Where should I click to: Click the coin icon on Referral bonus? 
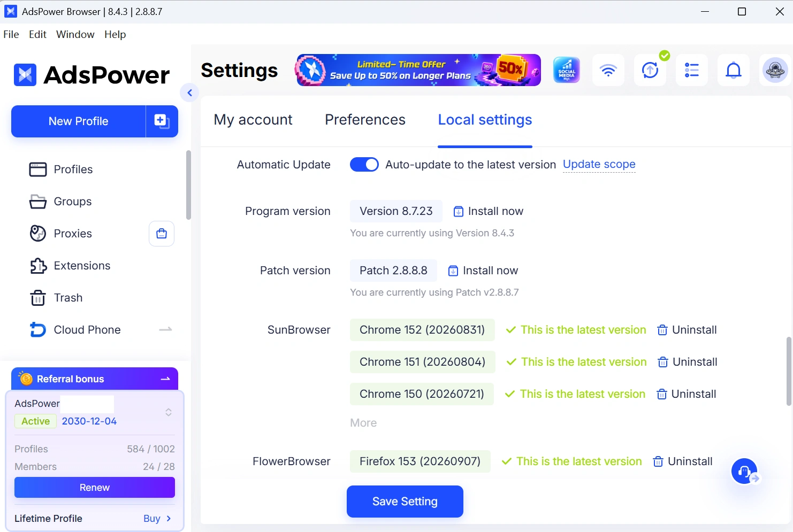coord(26,379)
